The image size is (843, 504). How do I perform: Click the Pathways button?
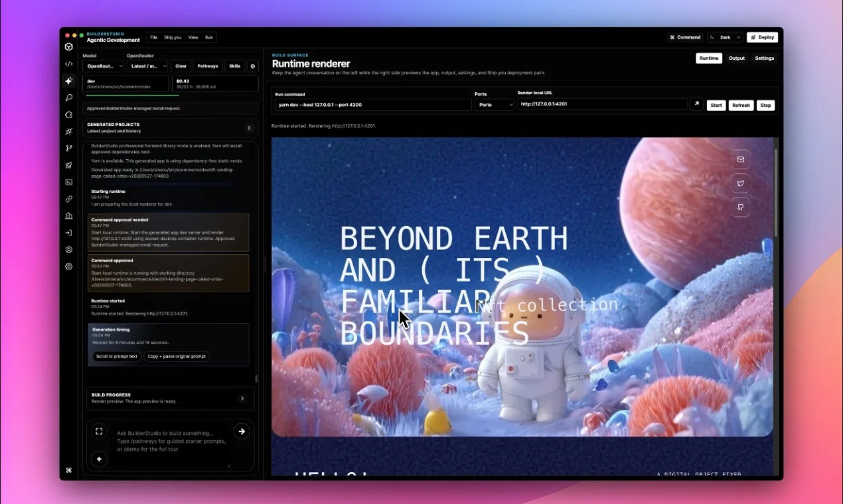(x=208, y=66)
